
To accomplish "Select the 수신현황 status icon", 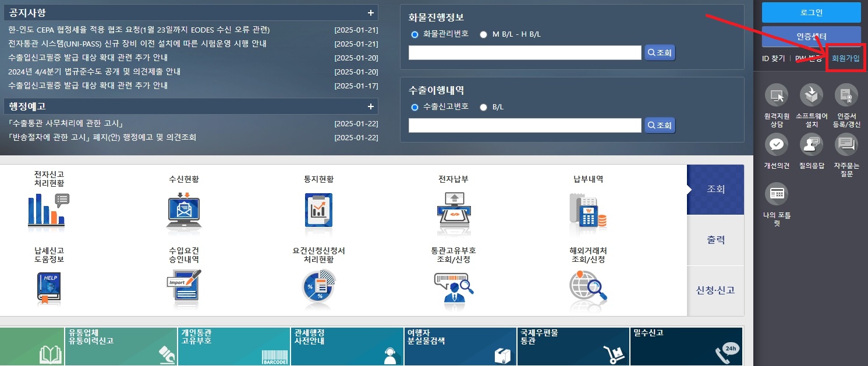I will (x=183, y=211).
